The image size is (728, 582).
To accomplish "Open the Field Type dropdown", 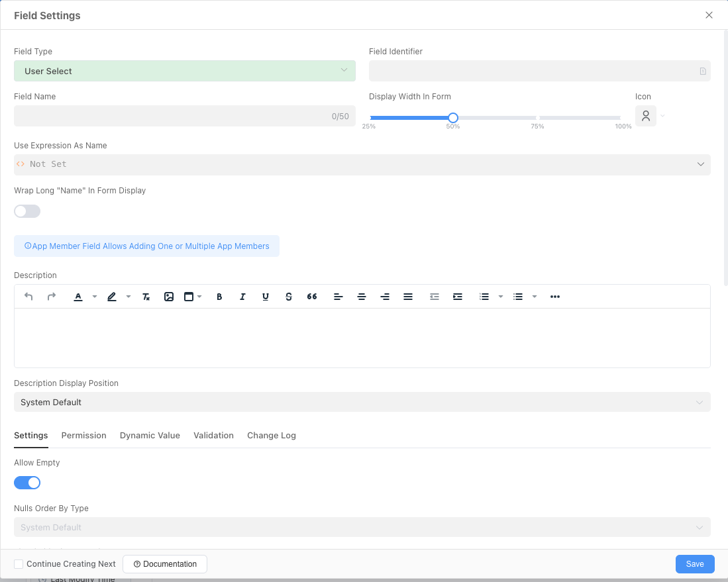I will (185, 71).
